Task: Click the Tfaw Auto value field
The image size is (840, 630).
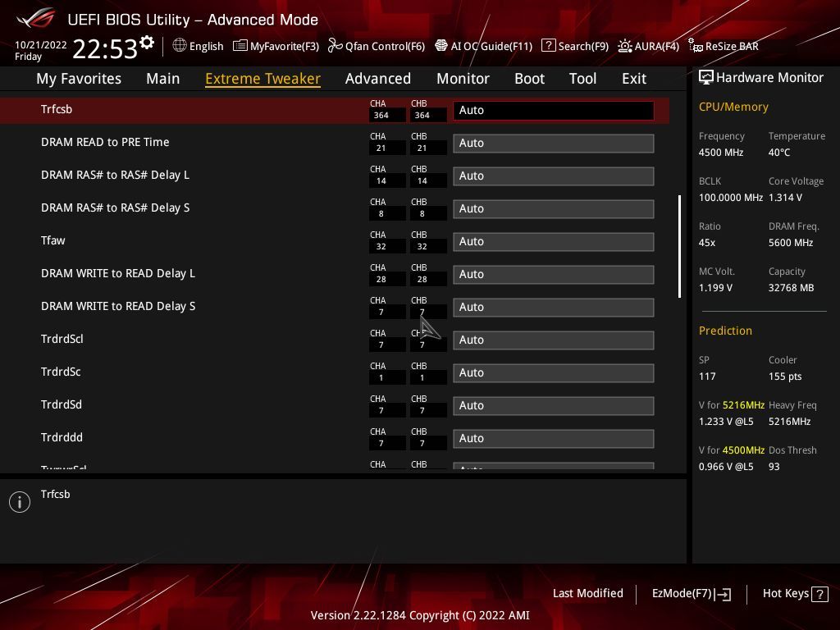Action: tap(554, 242)
